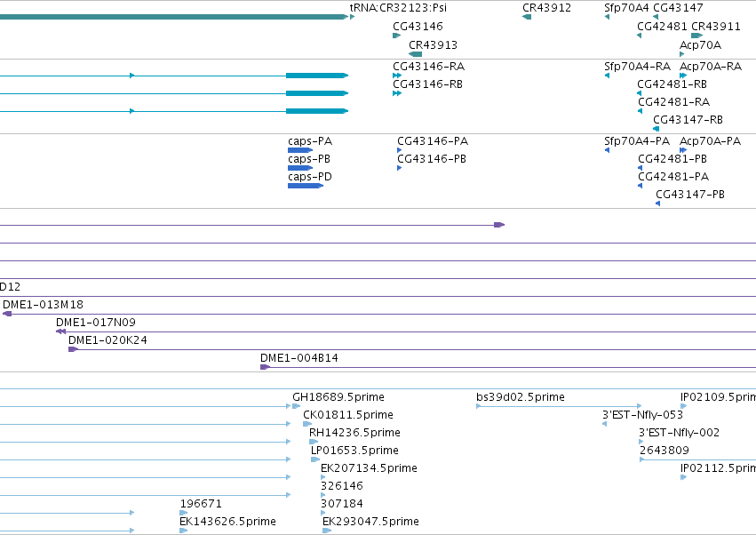Screen dimensions: 756x535
Task: Select the DME1-004B14 clone label
Action: tap(298, 358)
